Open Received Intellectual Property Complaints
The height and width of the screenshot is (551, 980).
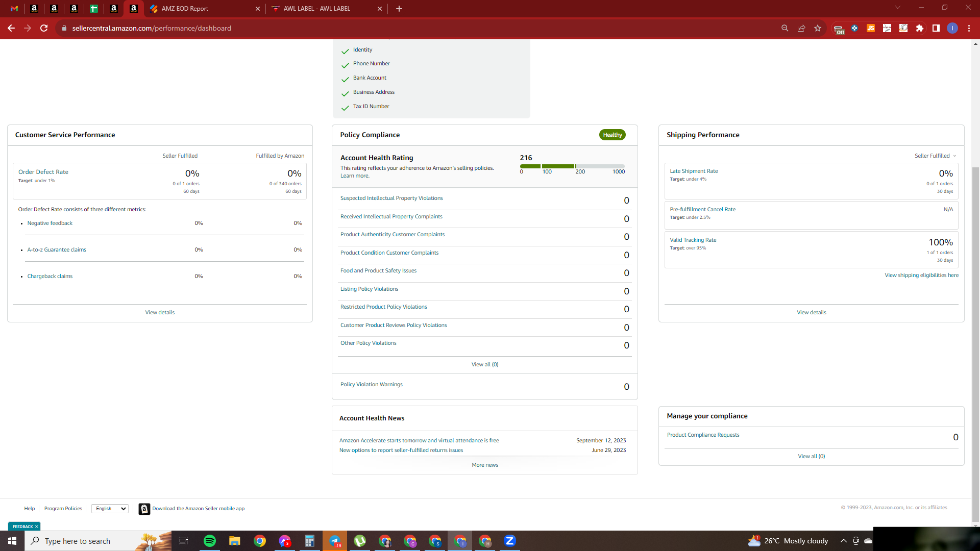(391, 216)
